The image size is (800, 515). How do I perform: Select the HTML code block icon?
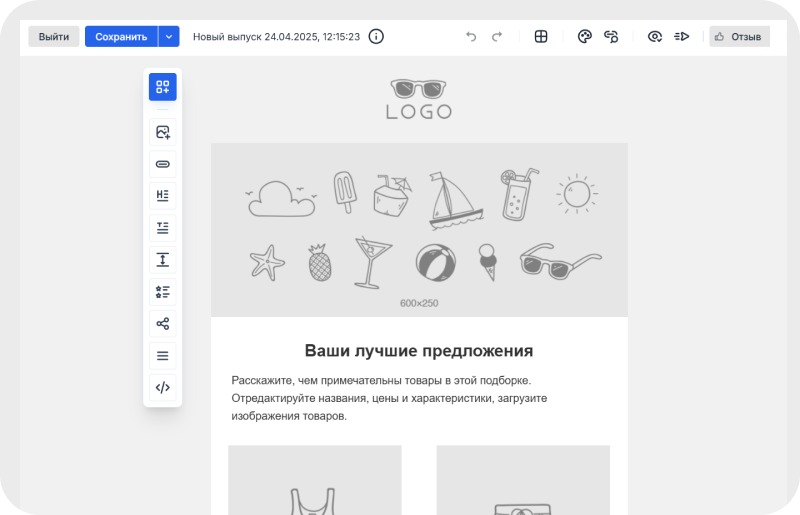(163, 387)
